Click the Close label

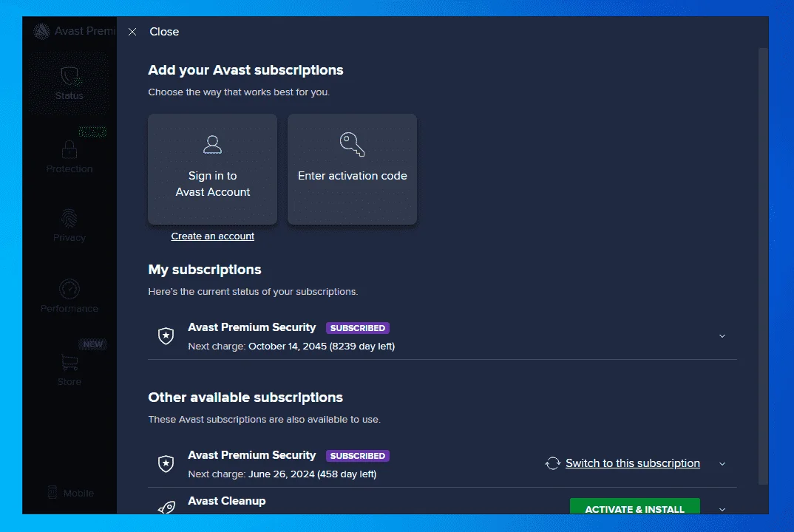164,31
